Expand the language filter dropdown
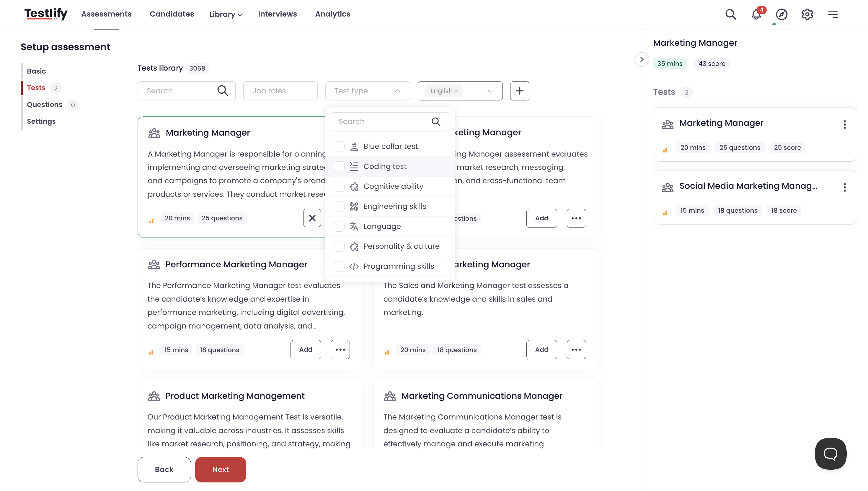 click(490, 91)
